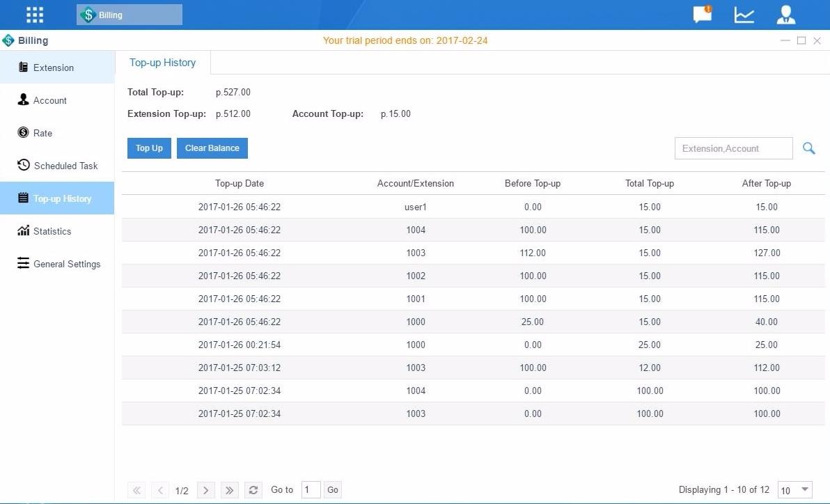
Task: Select the Top-up History tab
Action: pos(162,63)
